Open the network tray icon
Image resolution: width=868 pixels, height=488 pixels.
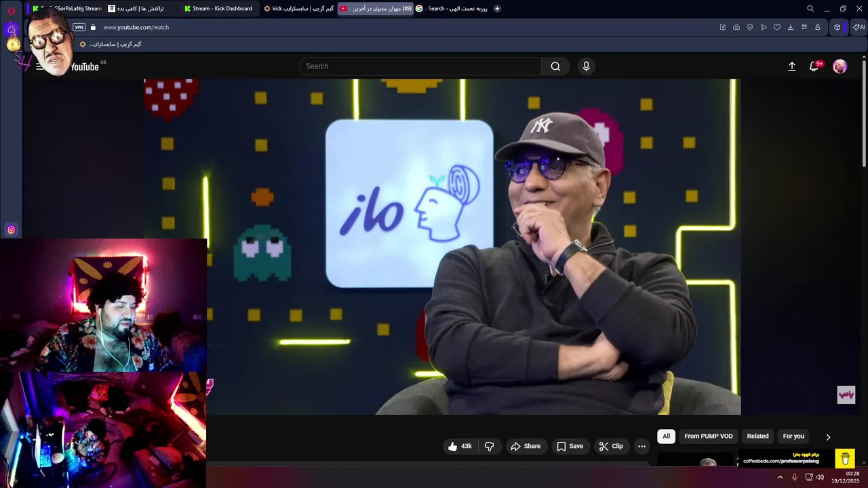click(809, 477)
